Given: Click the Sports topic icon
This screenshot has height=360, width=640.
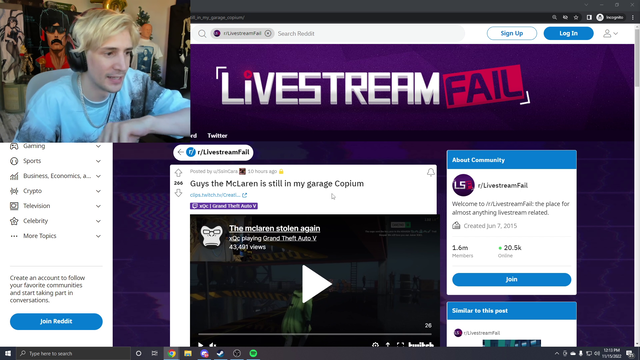Looking at the screenshot, I should click(x=14, y=161).
